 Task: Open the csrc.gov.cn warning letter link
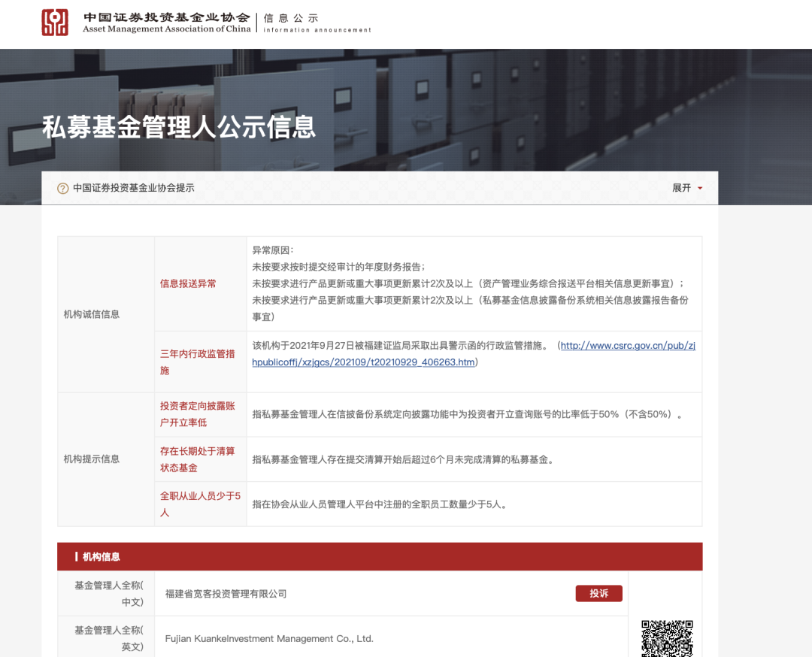[x=474, y=353]
